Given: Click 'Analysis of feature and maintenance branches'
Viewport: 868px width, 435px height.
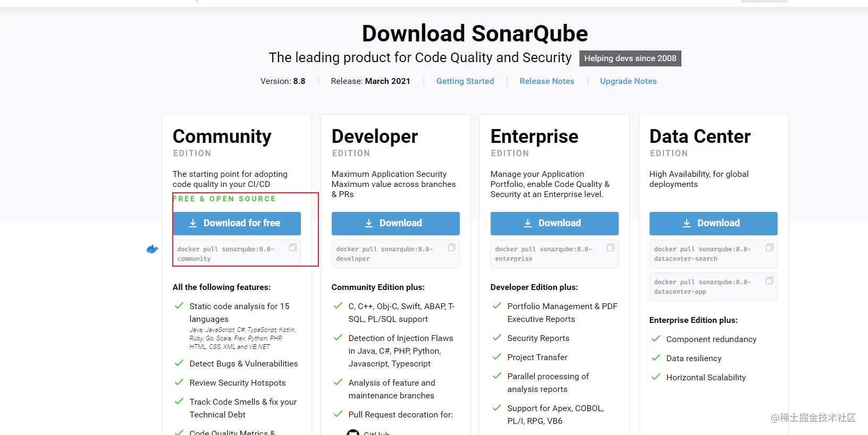Looking at the screenshot, I should (392, 389).
